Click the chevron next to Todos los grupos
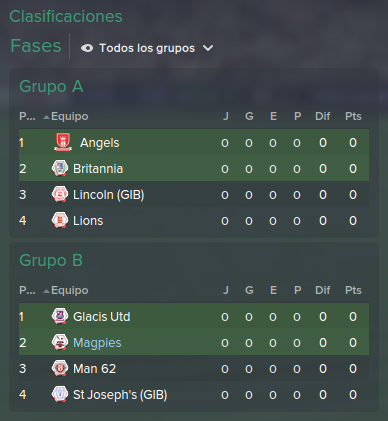The width and height of the screenshot is (388, 421). click(x=208, y=48)
